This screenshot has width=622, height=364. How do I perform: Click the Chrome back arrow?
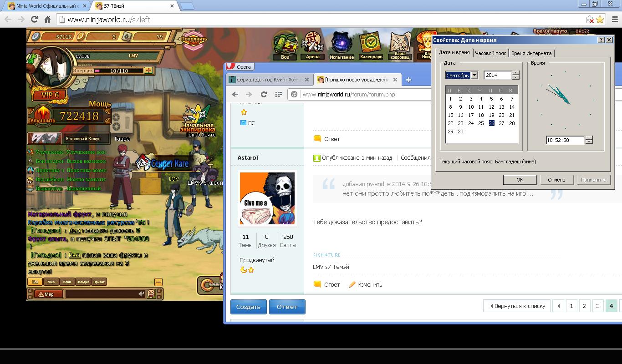click(8, 20)
